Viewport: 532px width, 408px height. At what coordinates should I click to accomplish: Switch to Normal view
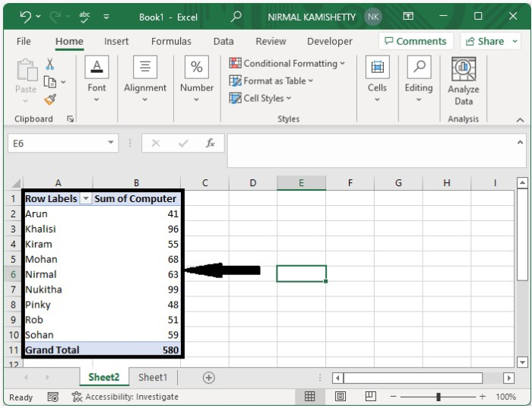click(309, 396)
